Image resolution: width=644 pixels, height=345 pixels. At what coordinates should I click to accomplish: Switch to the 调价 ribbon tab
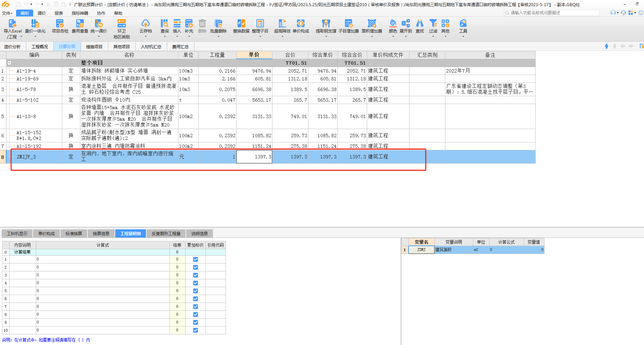[42, 13]
